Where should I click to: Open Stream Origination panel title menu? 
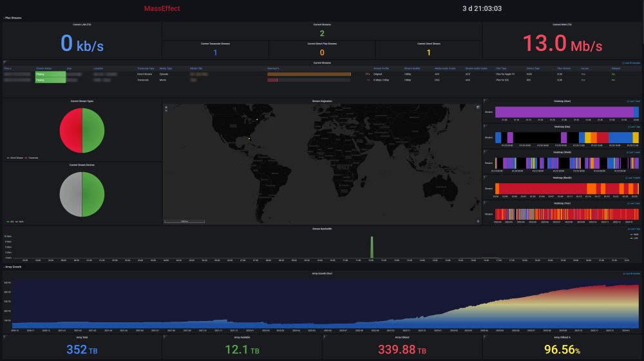pyautogui.click(x=322, y=101)
